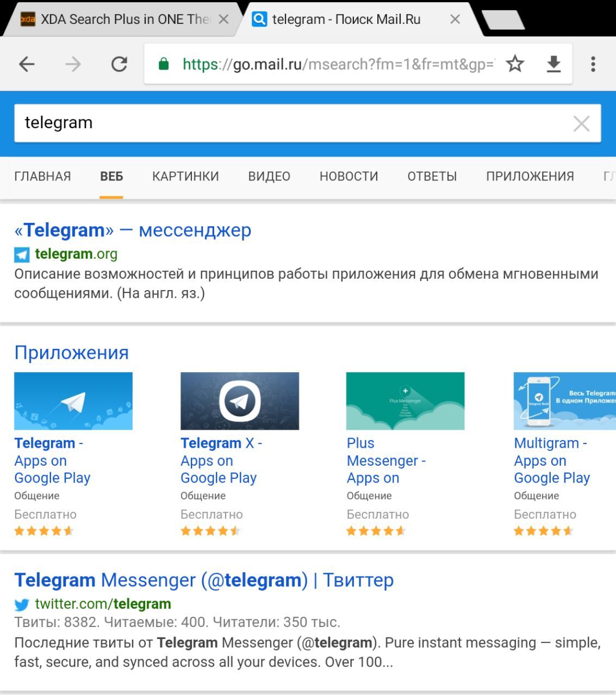Open the Chrome three-dot menu

[x=593, y=64]
